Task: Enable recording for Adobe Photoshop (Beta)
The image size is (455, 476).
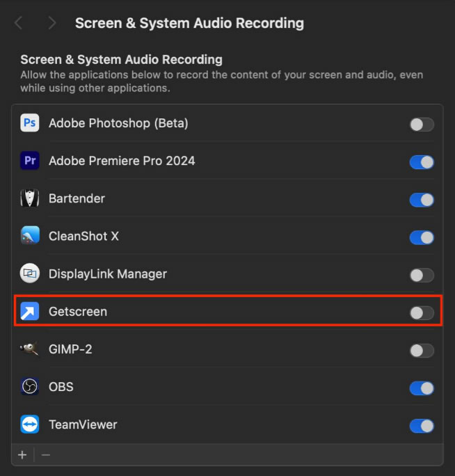Action: 422,125
